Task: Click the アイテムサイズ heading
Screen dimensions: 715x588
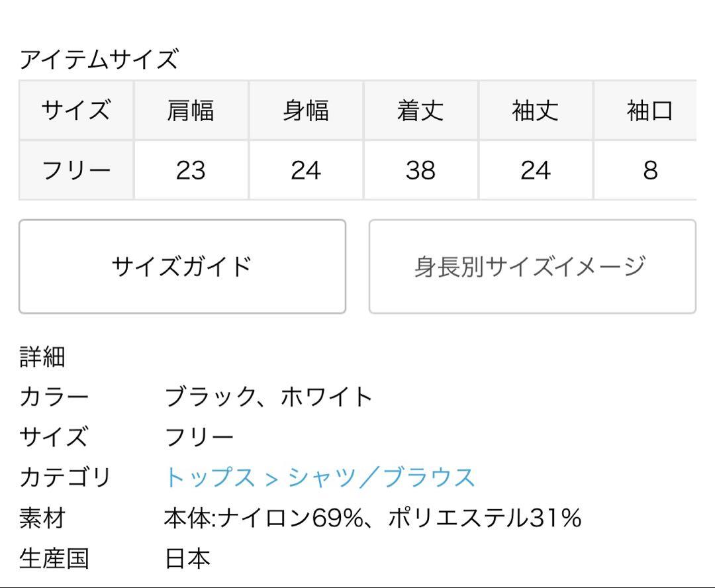Action: pos(99,60)
